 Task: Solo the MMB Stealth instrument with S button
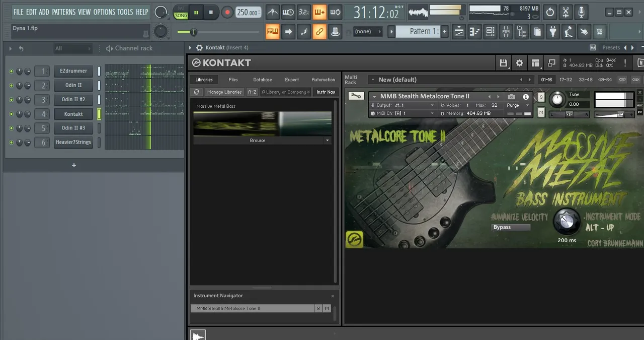[x=541, y=97]
